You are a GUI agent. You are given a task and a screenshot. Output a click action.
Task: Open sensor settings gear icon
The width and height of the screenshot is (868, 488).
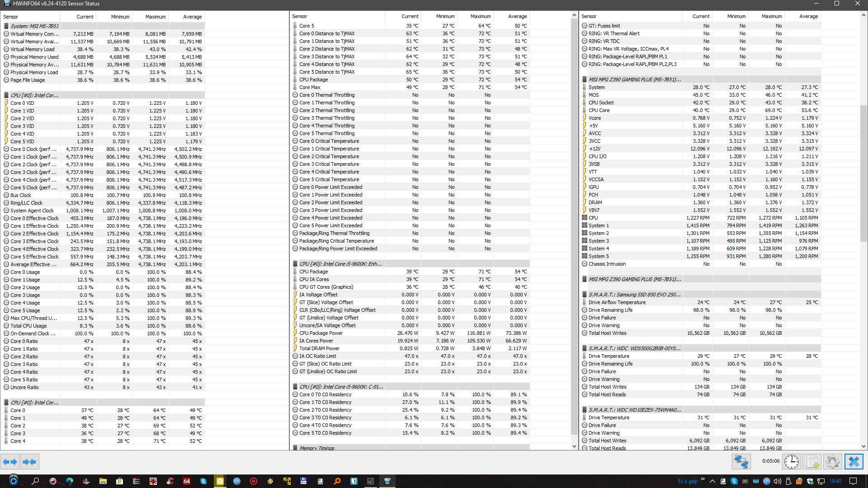(x=833, y=462)
